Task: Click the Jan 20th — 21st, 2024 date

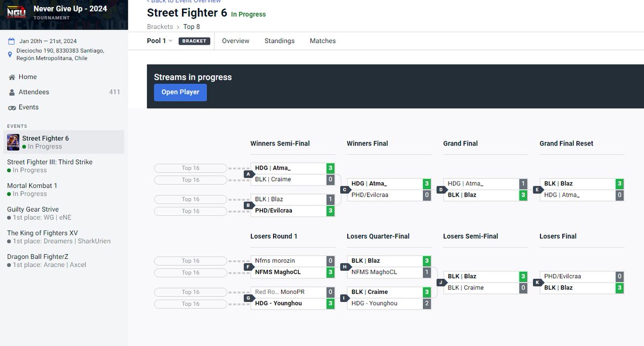Action: 48,41
